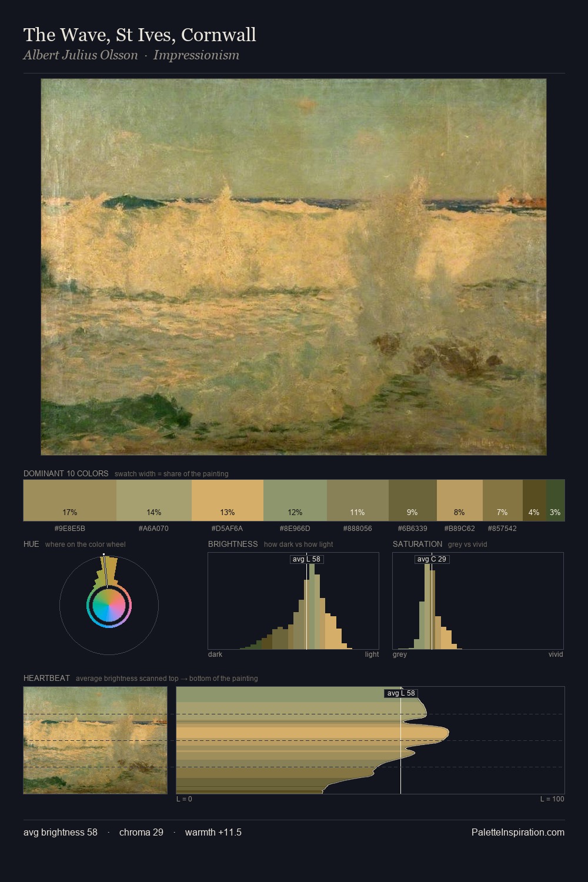
Task: Click the 'vivid' saturation axis label
Action: tap(556, 654)
